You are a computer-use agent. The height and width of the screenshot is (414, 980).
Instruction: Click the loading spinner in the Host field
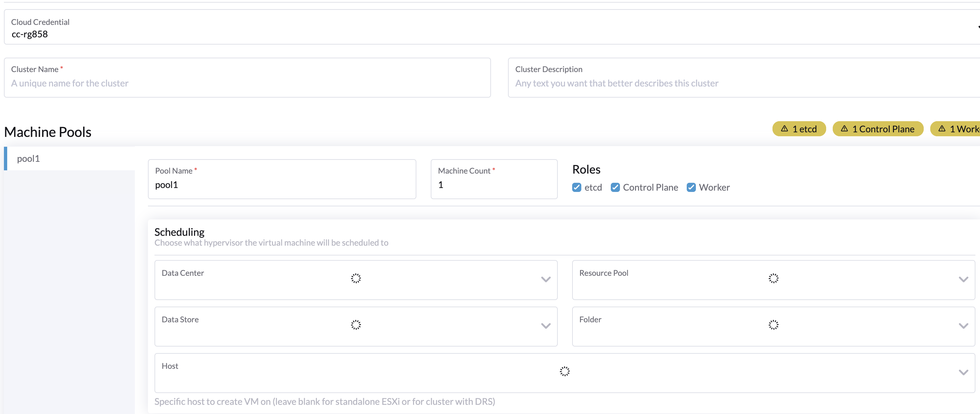(565, 371)
